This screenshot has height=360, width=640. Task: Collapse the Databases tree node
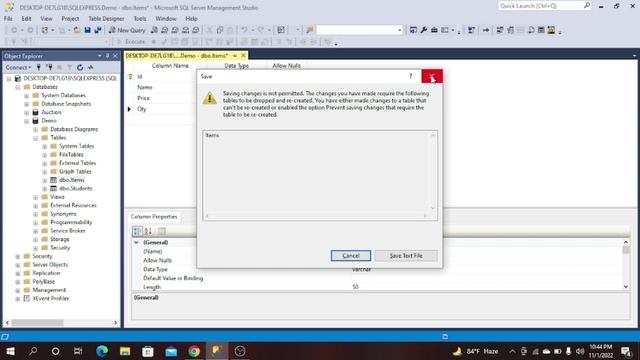coord(18,87)
